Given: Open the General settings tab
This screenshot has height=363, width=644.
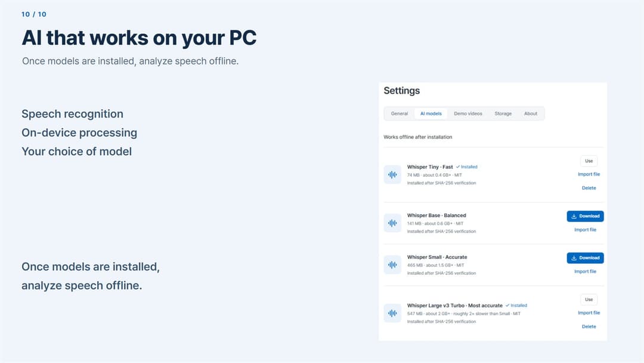Looking at the screenshot, I should pyautogui.click(x=399, y=113).
